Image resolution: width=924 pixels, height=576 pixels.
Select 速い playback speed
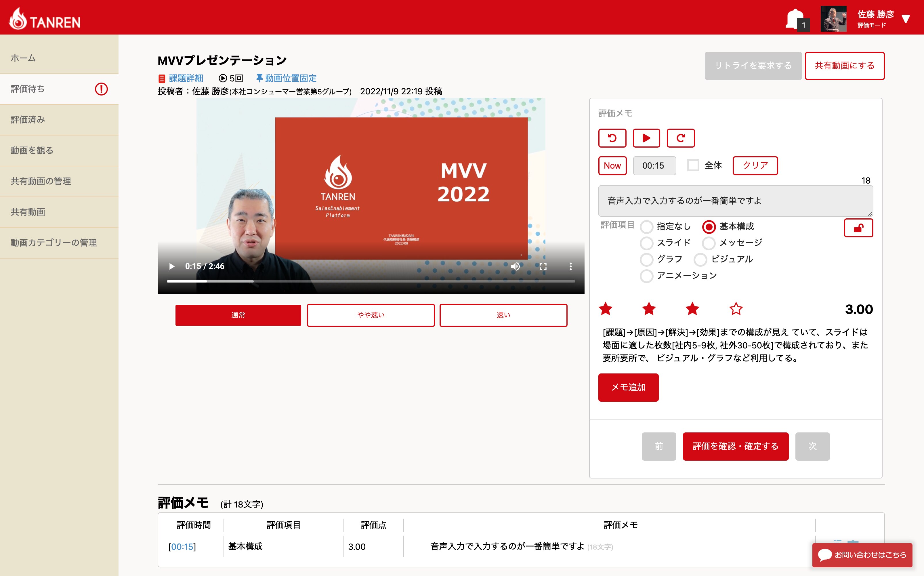point(503,315)
